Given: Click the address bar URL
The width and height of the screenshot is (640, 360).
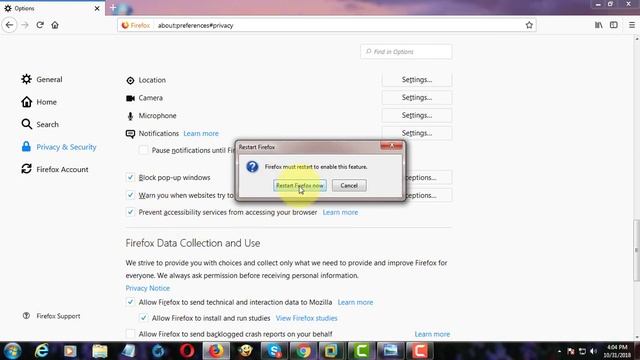Looking at the screenshot, I should 196,25.
